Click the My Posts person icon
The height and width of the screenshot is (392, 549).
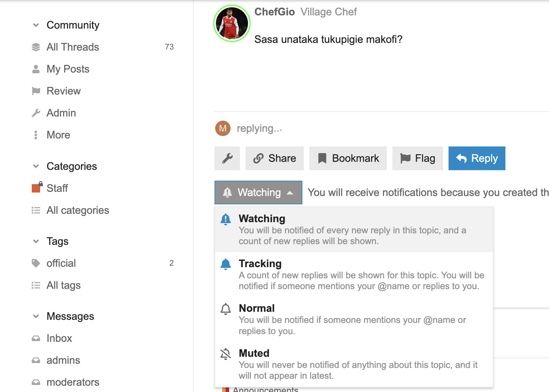pos(36,69)
